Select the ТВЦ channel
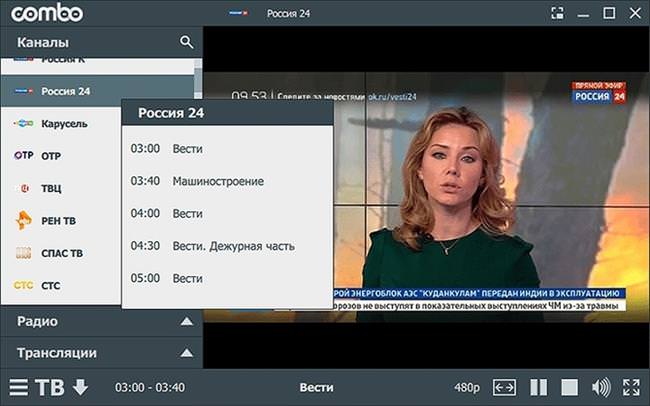This screenshot has height=406, width=650. click(61, 188)
